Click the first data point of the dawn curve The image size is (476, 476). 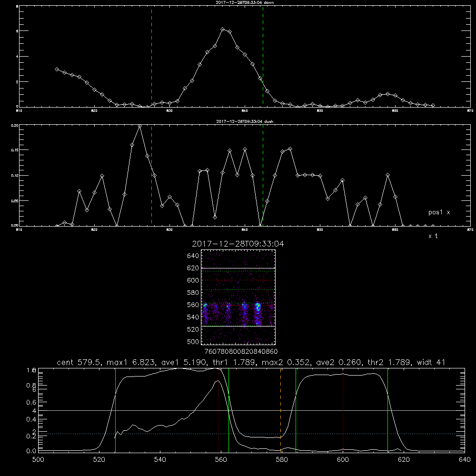(x=57, y=69)
